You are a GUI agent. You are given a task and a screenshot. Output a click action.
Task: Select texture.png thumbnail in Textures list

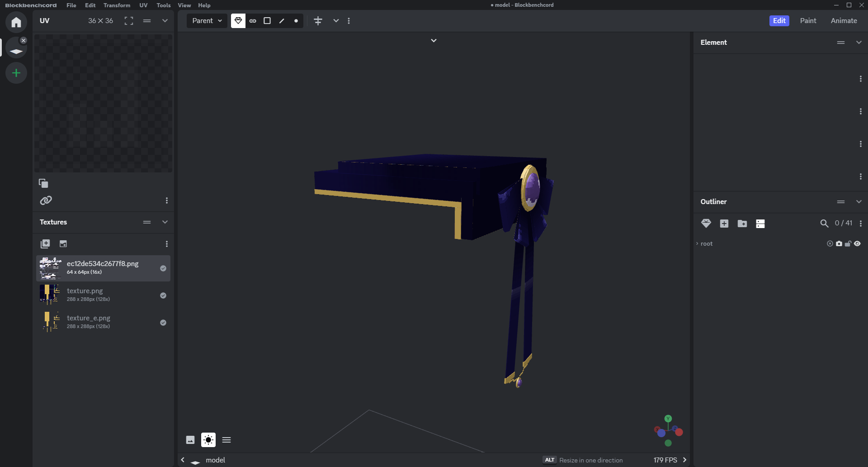pyautogui.click(x=50, y=295)
